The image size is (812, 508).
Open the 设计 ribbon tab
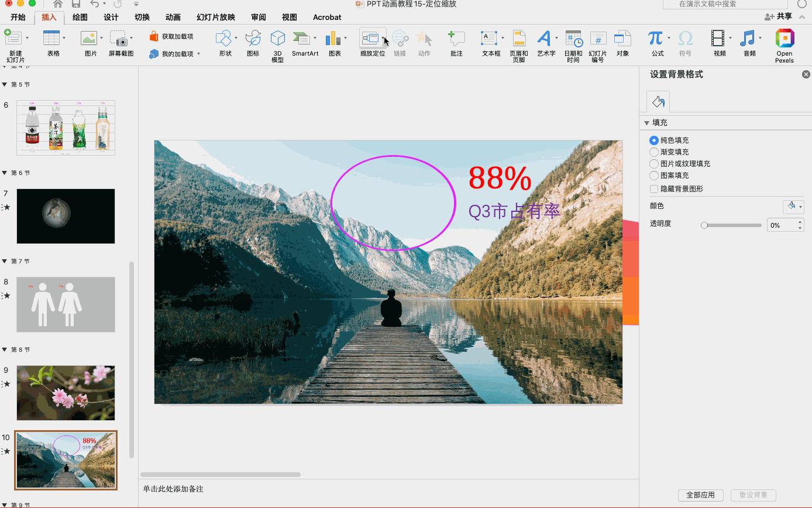111,17
